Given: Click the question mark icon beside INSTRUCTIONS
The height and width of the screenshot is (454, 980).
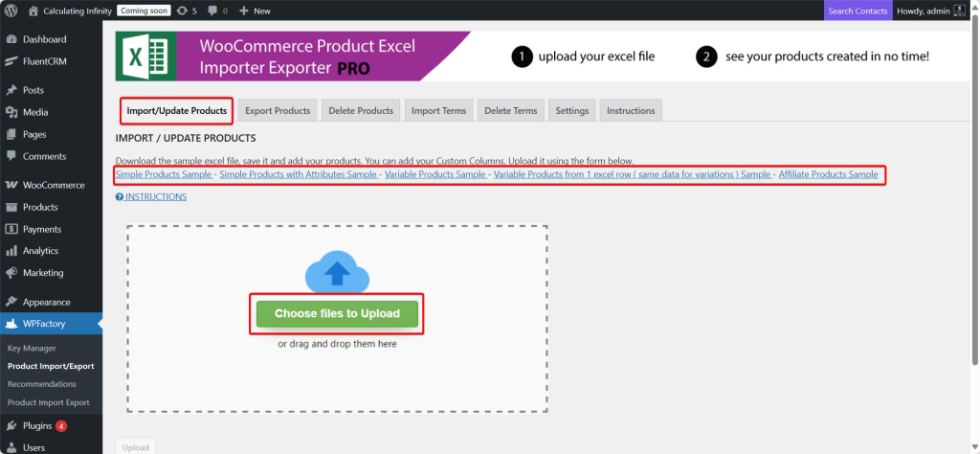Looking at the screenshot, I should (x=120, y=197).
